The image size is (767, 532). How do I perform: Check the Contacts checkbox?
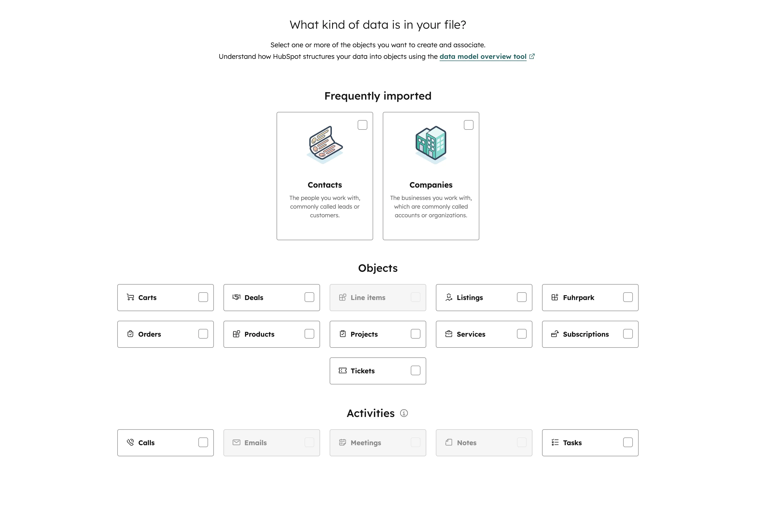point(362,125)
